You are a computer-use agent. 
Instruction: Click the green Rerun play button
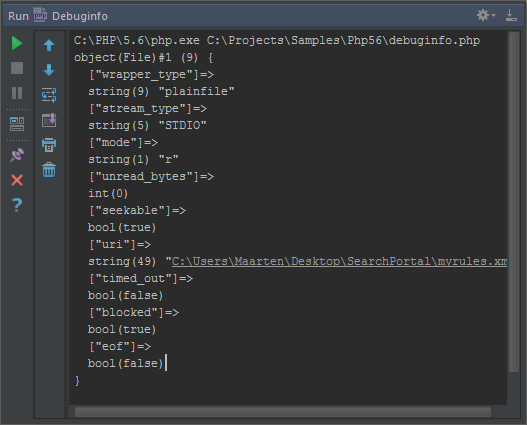(x=17, y=43)
